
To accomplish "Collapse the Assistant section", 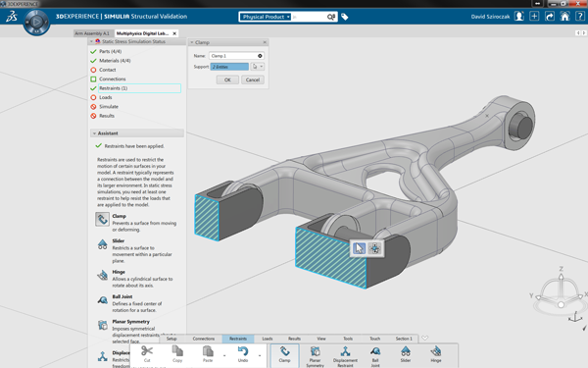I will click(x=94, y=133).
